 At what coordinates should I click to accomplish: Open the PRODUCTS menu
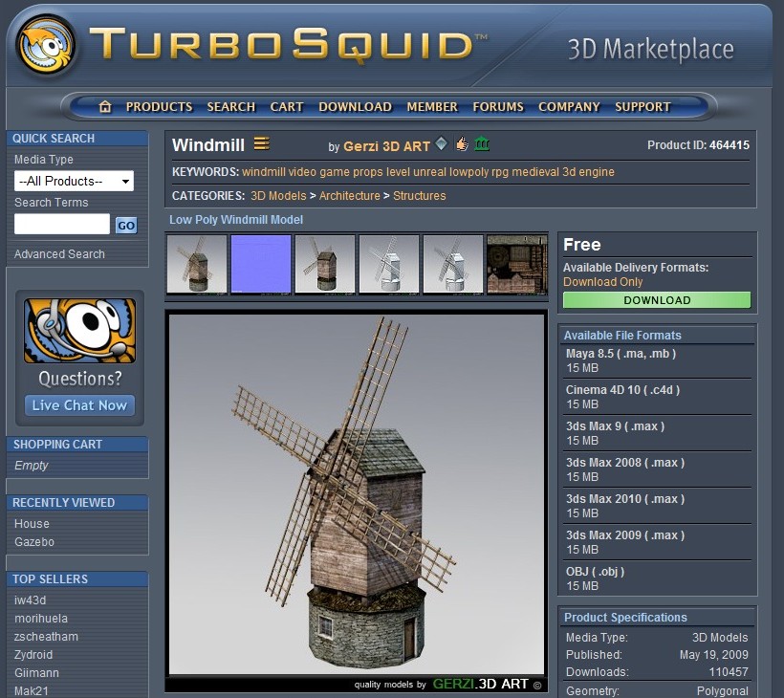[159, 107]
